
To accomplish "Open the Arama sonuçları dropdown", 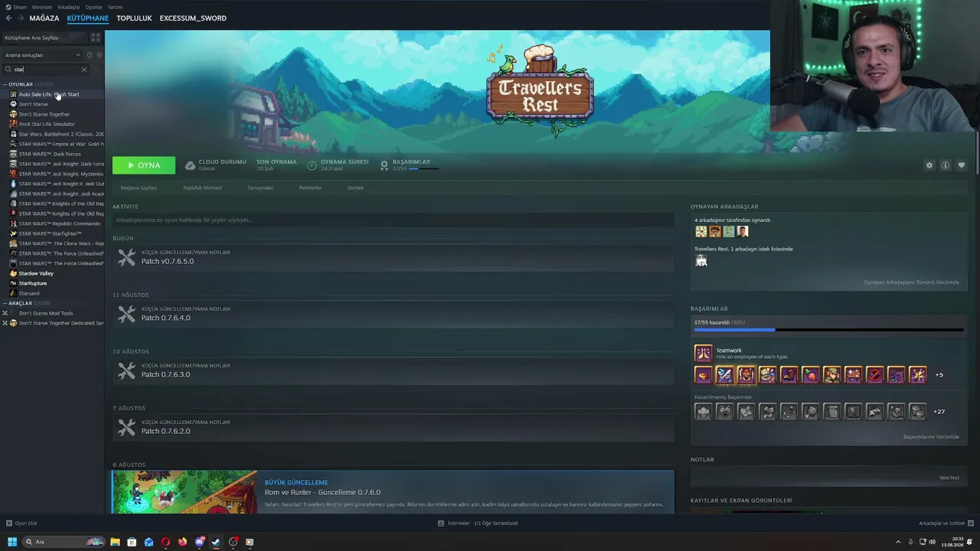I will 43,55.
